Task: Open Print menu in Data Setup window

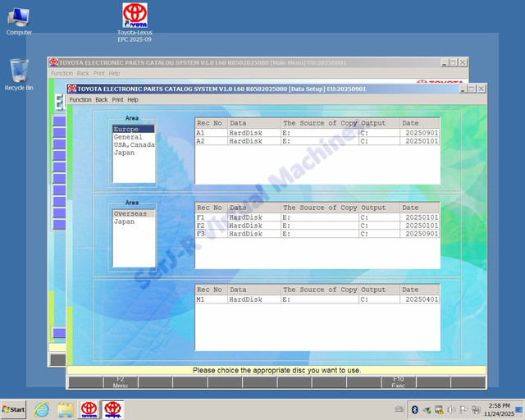Action: tap(117, 100)
